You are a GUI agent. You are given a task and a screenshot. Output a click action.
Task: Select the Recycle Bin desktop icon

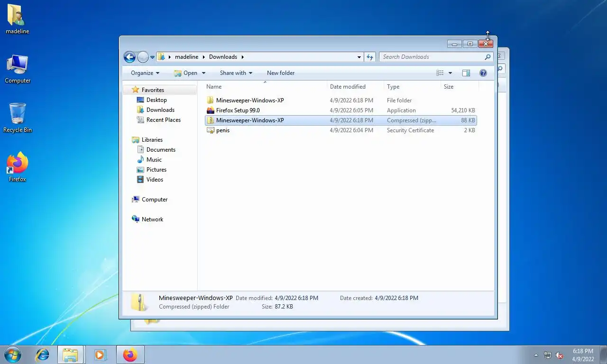tap(18, 118)
